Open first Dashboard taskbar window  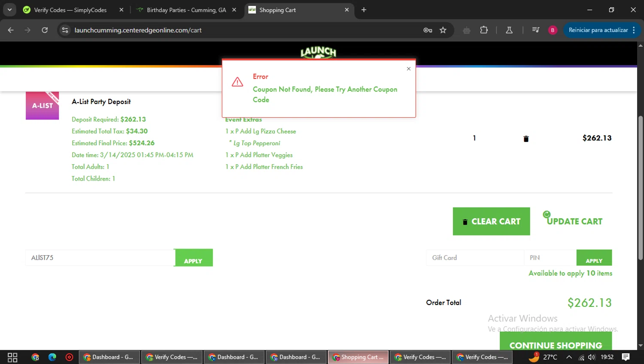pos(109,357)
